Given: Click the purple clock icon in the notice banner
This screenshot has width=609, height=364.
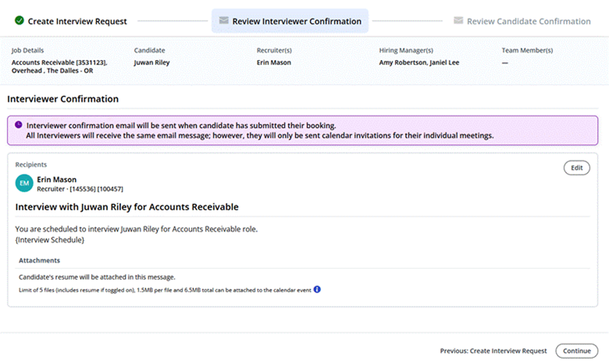Looking at the screenshot, I should 19,124.
